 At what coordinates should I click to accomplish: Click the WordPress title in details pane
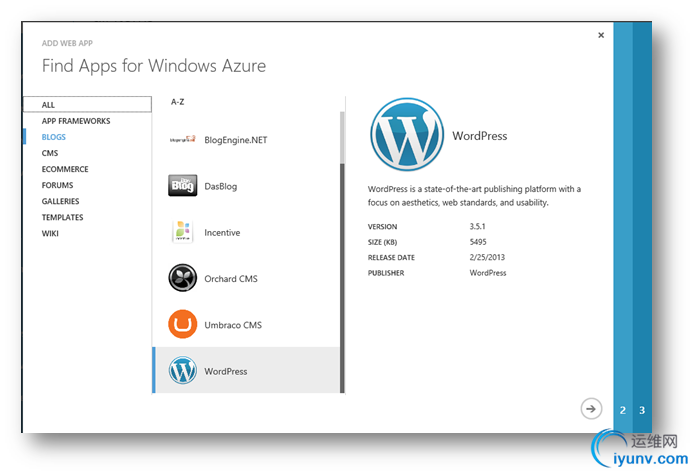click(x=480, y=135)
